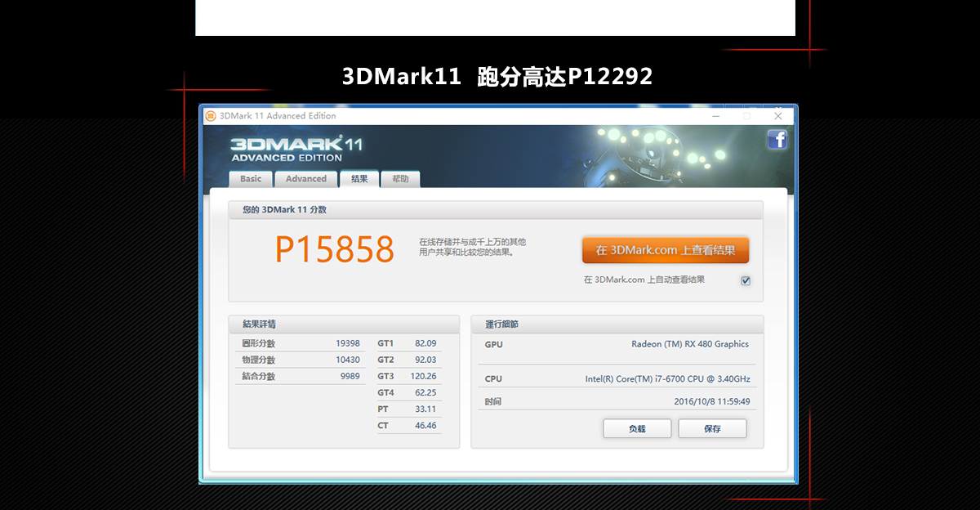The height and width of the screenshot is (510, 980).
Task: Toggle 在 3DMark.com 上自动查看结果 checkbox
Action: pos(746,280)
